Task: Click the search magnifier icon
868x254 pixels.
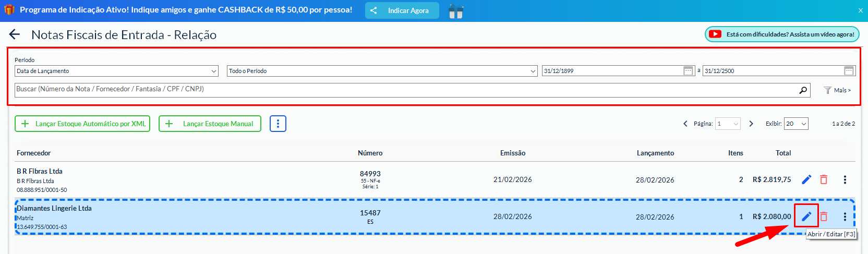Action: coord(803,90)
